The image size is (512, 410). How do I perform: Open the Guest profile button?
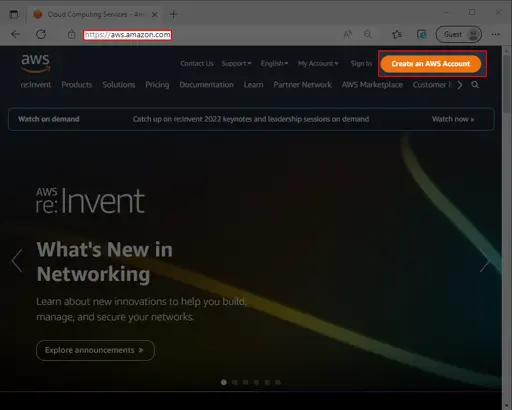coord(459,34)
